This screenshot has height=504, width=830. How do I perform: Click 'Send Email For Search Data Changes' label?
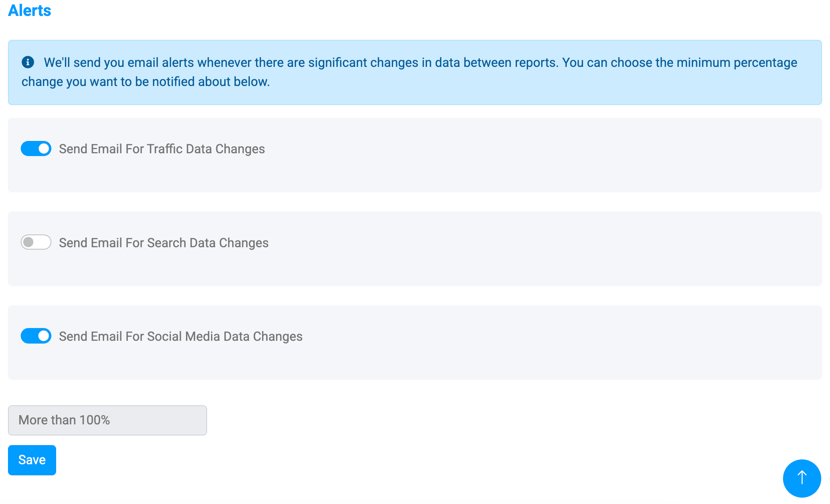163,243
